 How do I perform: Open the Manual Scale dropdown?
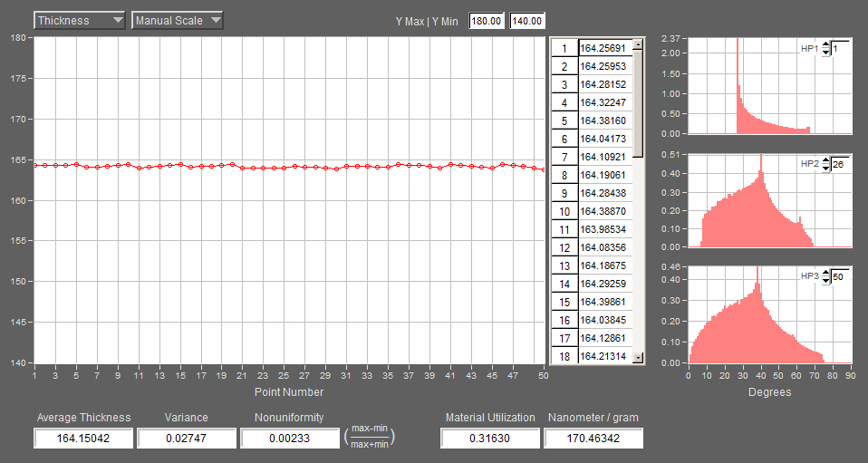tap(177, 20)
